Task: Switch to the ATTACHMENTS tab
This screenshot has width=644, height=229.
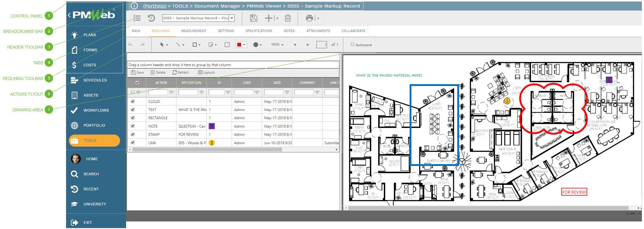Action: coord(318,31)
